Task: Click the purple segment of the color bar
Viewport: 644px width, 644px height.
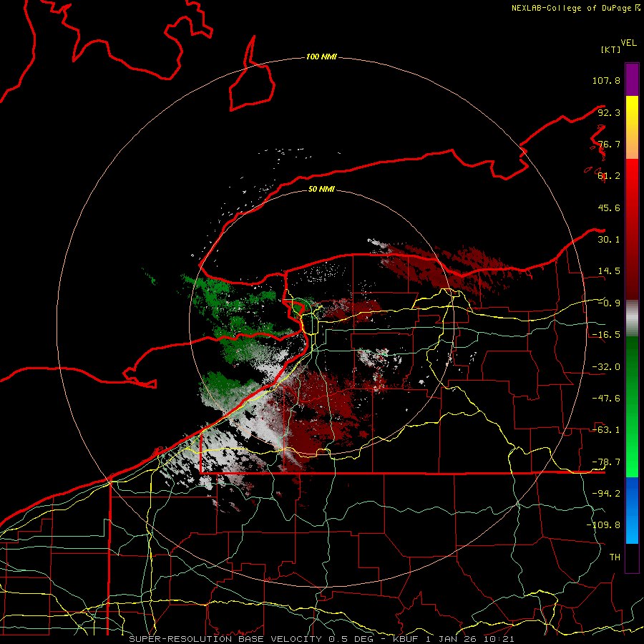Action: 632,79
